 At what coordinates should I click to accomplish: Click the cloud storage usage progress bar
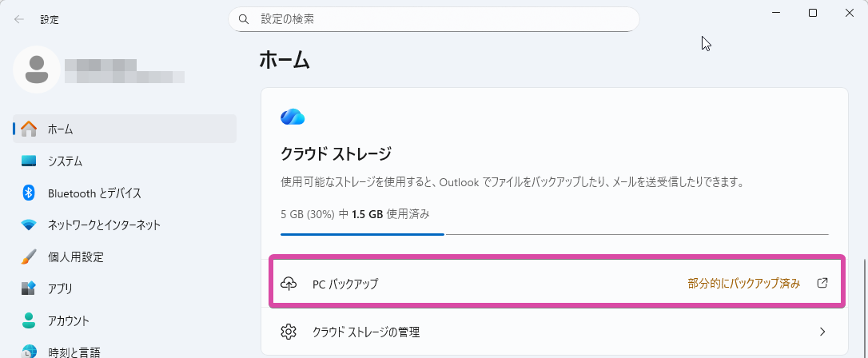point(554,235)
